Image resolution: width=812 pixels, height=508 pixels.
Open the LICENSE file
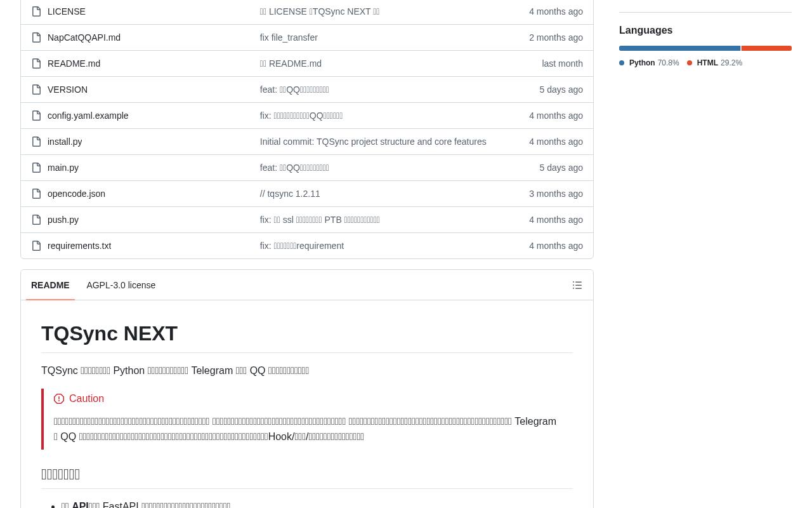(x=67, y=11)
